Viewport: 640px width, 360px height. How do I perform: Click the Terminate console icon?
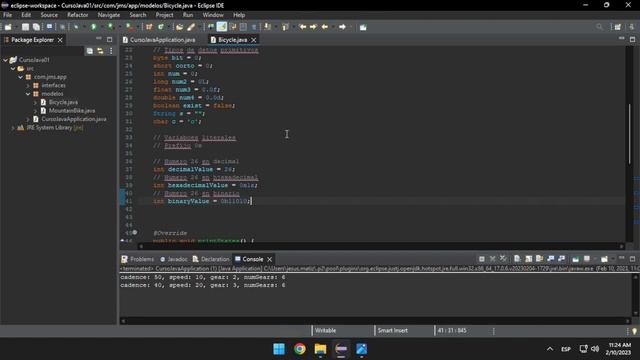pyautogui.click(x=482, y=259)
